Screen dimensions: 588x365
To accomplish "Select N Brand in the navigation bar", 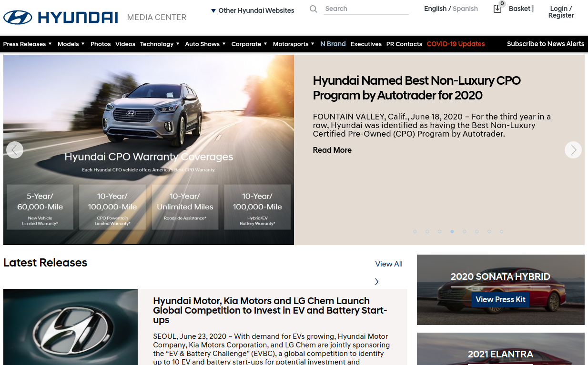I will pos(333,44).
